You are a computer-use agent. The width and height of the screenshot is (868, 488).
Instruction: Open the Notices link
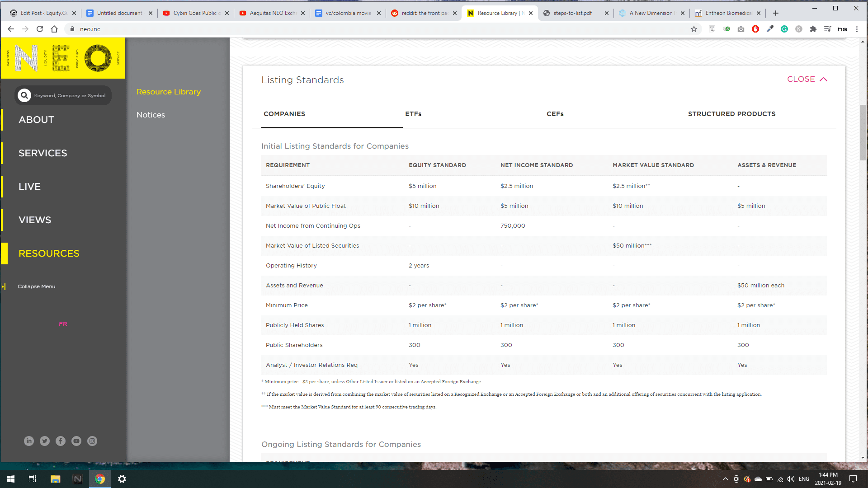[x=151, y=115]
